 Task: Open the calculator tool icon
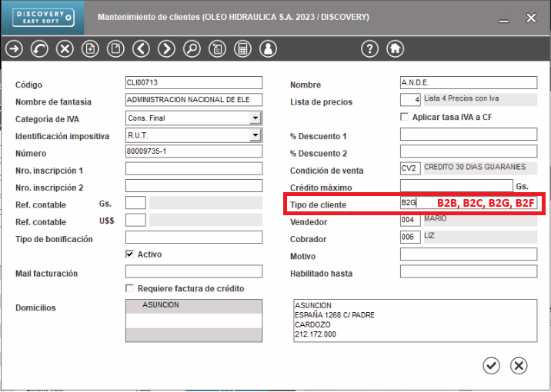[242, 49]
